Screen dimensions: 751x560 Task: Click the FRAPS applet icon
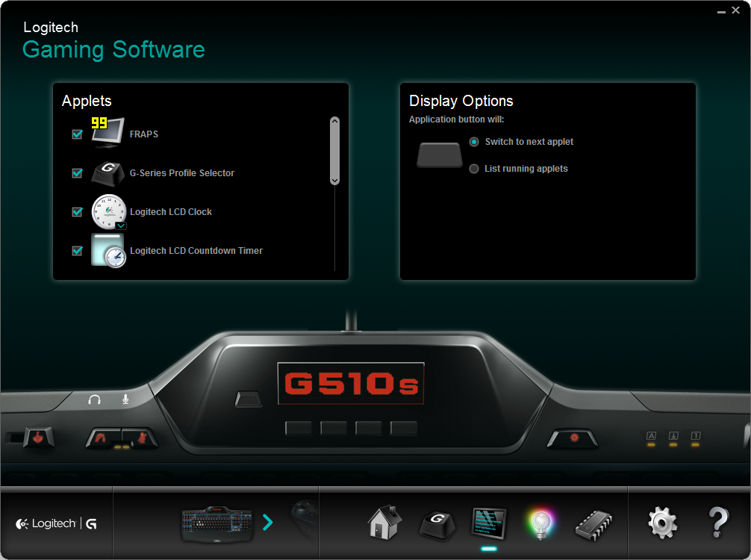[107, 133]
